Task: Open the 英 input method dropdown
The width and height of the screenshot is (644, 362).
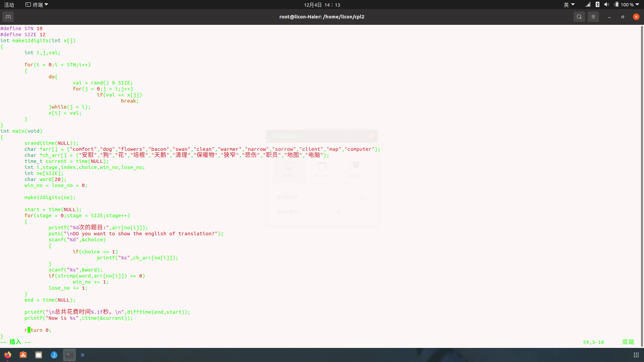Action: point(569,5)
